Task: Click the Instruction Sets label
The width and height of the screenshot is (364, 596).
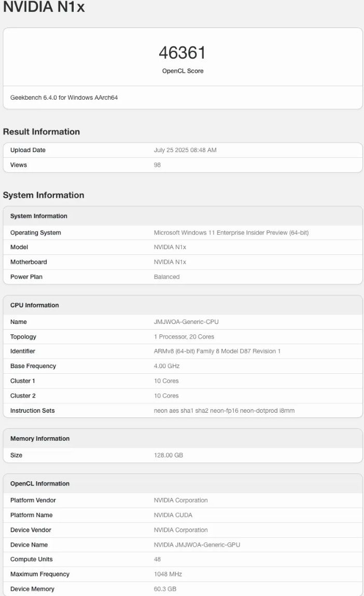Action: [32, 411]
